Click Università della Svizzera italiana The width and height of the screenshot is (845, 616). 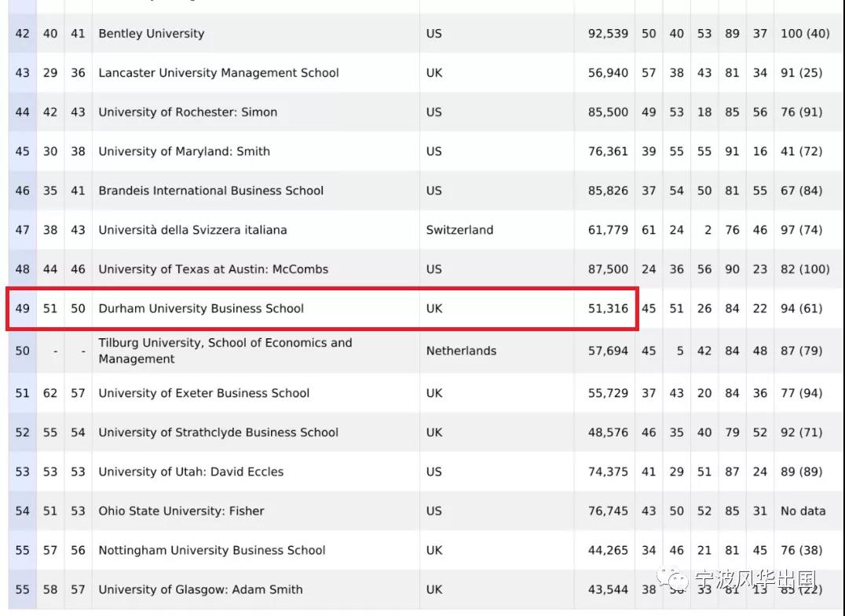(x=193, y=230)
